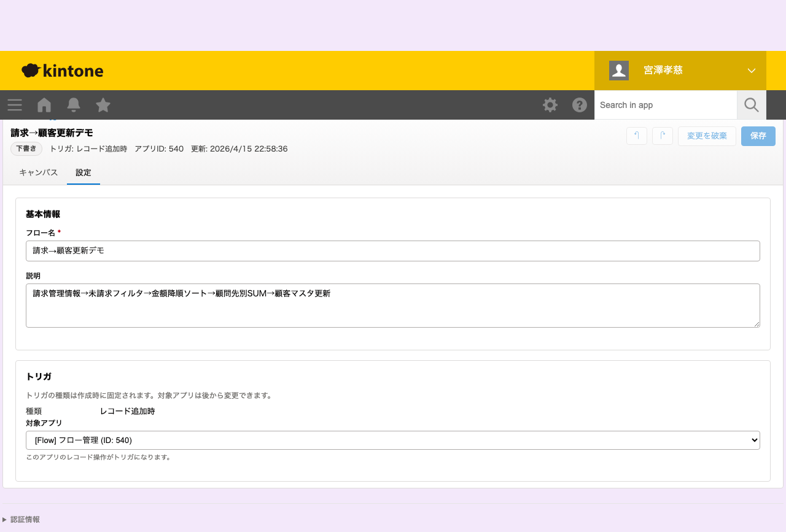786x532 pixels.
Task: Click the 保存 button
Action: click(758, 136)
